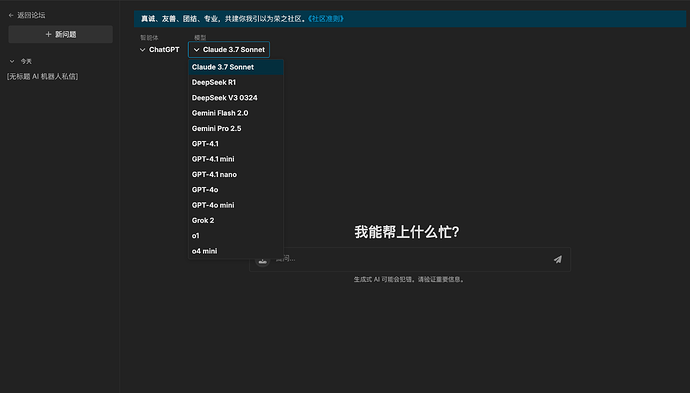Viewport: 690px width, 393px height.
Task: Close the Claude 3.7 Sonnet model dropdown
Action: [x=229, y=50]
